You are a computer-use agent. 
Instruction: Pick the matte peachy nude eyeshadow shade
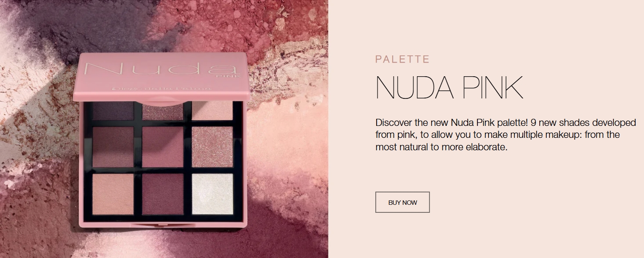pyautogui.click(x=113, y=194)
